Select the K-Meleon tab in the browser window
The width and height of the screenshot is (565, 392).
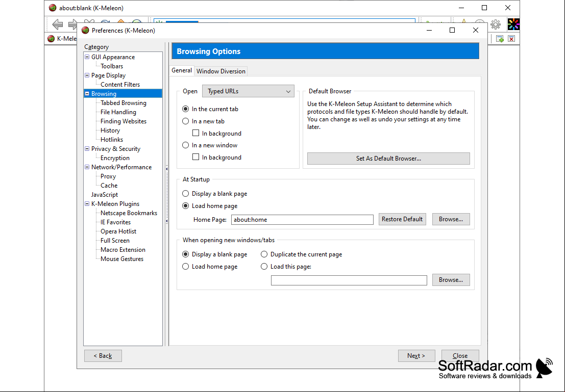point(62,39)
